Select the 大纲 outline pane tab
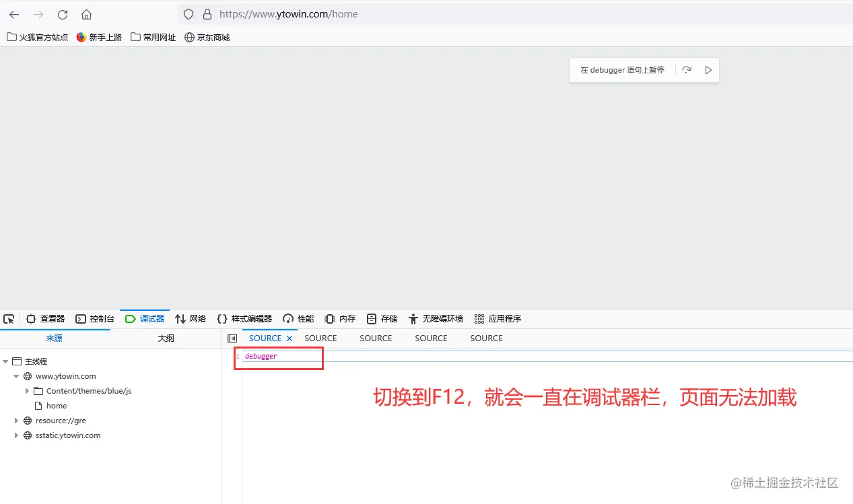Viewport: 853px width, 504px height. click(166, 338)
